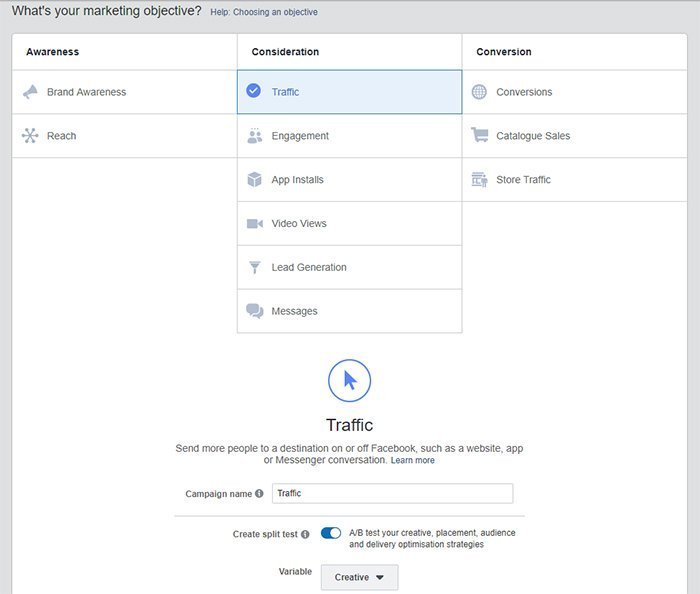Open the Help: Choosing an objective link

click(264, 12)
